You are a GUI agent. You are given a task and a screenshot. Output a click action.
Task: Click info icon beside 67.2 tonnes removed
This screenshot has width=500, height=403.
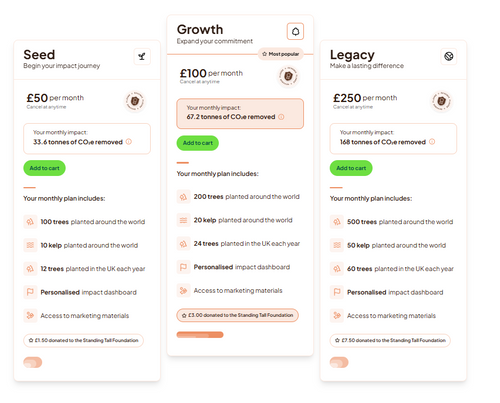tap(281, 117)
